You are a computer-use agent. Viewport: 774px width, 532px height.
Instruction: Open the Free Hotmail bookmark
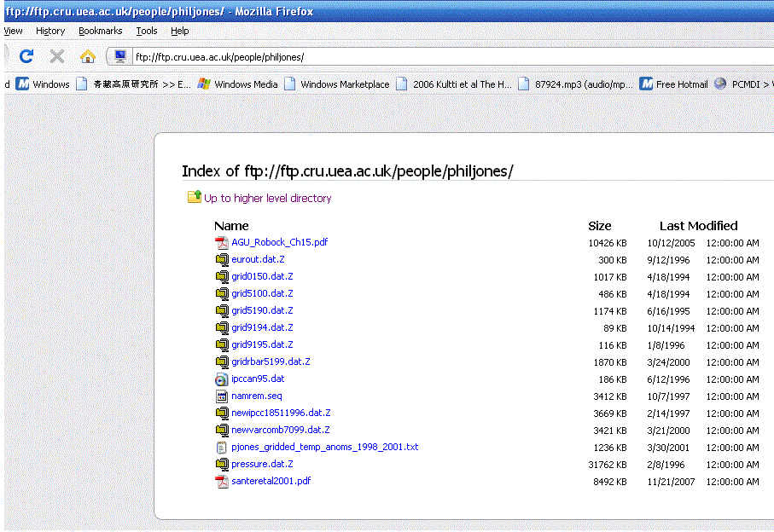[681, 84]
